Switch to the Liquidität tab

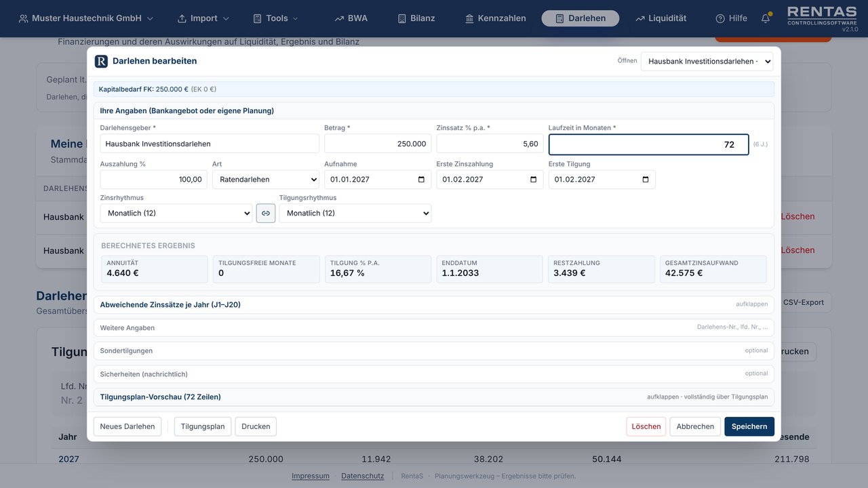point(660,18)
